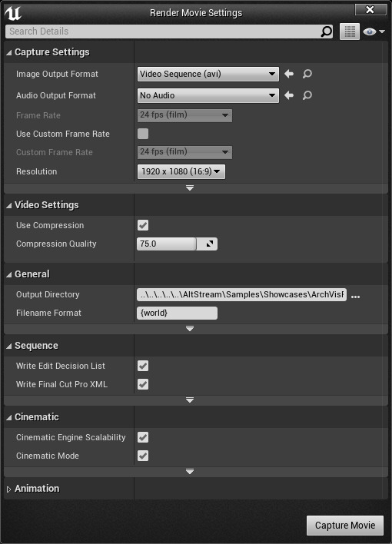The width and height of the screenshot is (392, 544).
Task: Open the property matrix grid view icon
Action: [349, 32]
